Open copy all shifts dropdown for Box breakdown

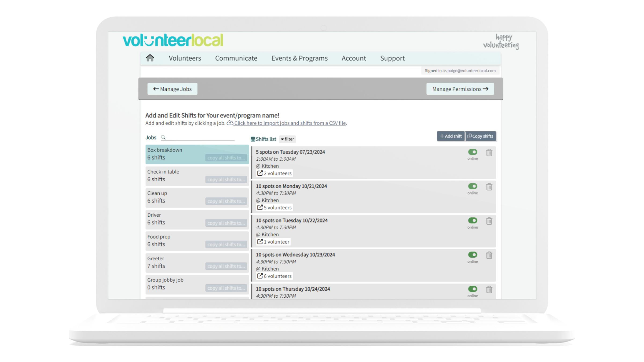[x=226, y=158]
